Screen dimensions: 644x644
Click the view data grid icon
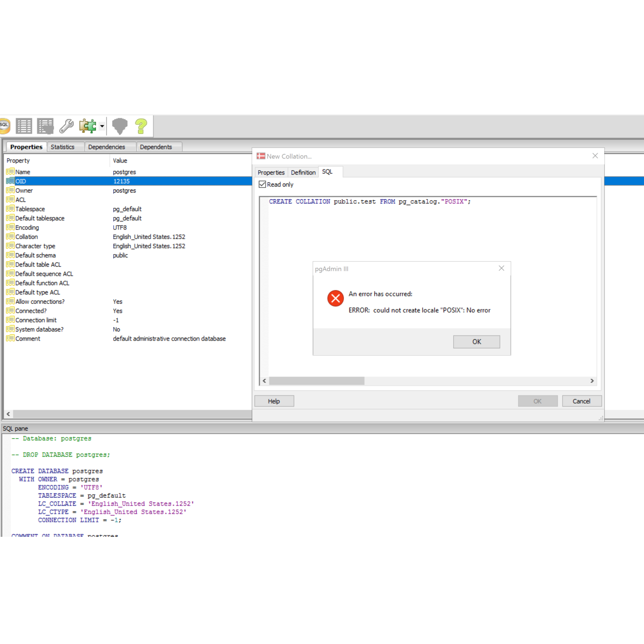24,126
